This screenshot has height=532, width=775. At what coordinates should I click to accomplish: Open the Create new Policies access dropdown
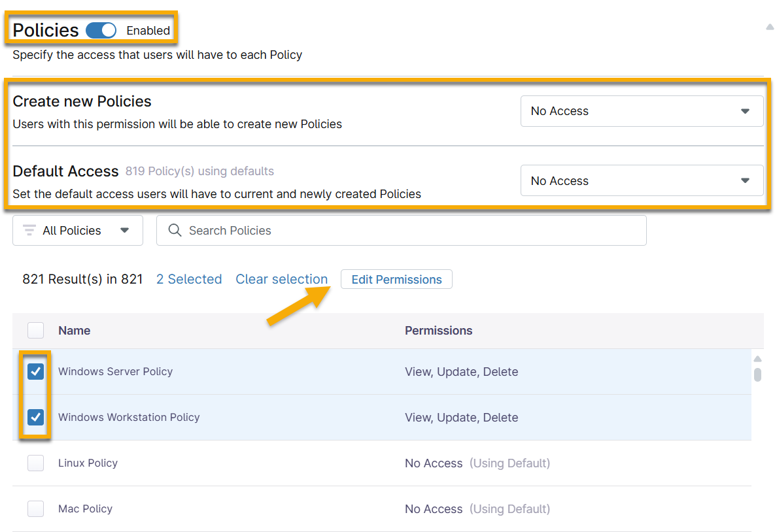(642, 111)
